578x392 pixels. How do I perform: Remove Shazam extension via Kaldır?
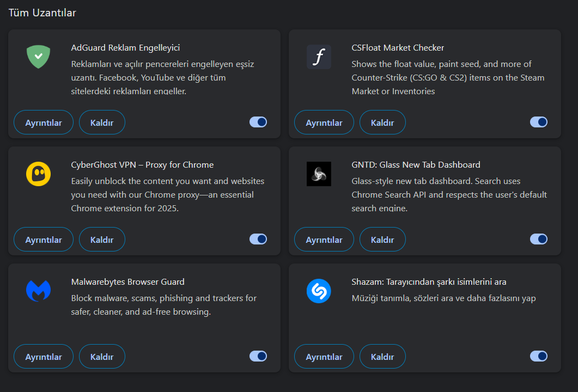(382, 357)
